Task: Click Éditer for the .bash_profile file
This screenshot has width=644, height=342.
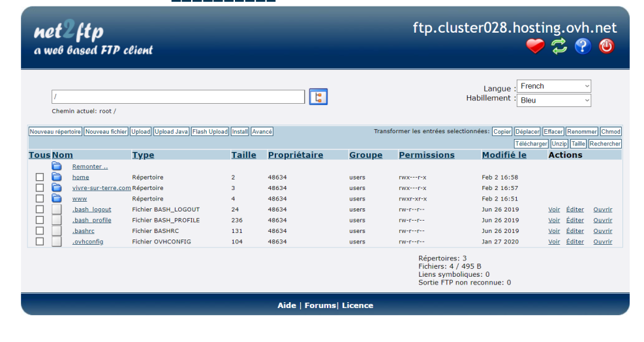Action: tap(575, 220)
